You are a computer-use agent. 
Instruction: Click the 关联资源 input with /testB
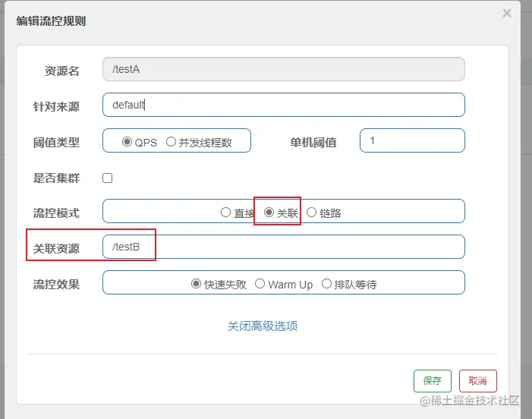tap(284, 247)
